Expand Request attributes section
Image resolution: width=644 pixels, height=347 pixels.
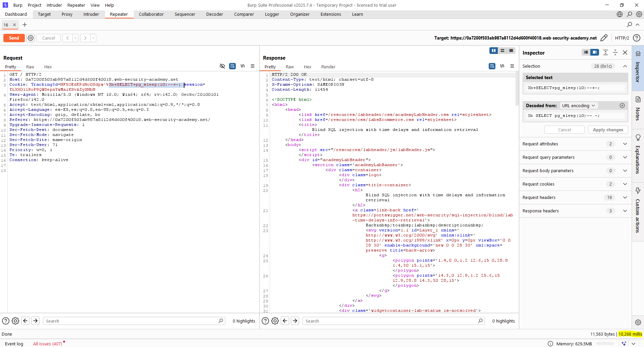[x=625, y=144]
